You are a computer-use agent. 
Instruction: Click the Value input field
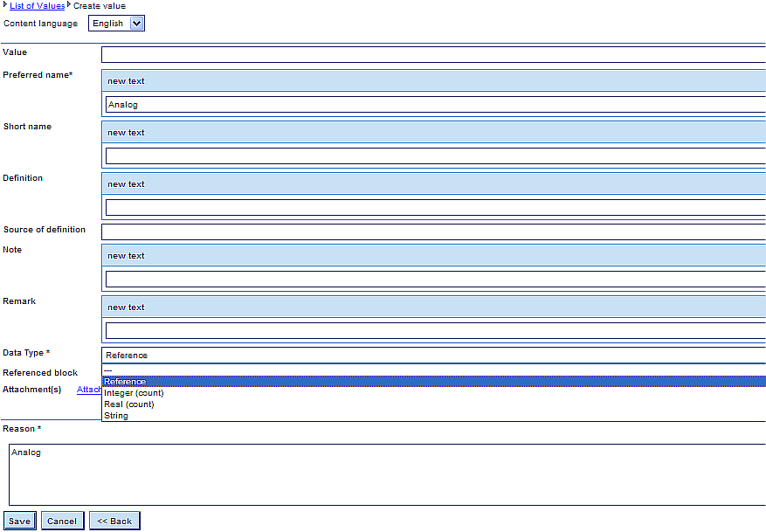[x=433, y=54]
